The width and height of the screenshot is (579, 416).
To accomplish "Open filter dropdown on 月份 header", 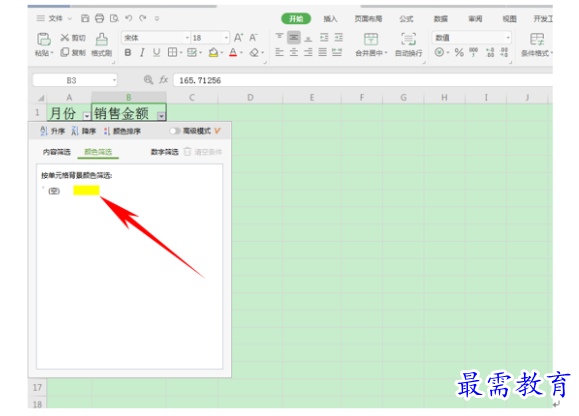I will [87, 116].
